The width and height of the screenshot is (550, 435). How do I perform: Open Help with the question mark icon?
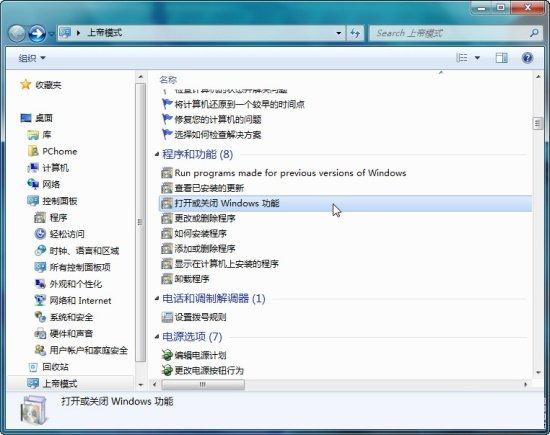tap(527, 58)
